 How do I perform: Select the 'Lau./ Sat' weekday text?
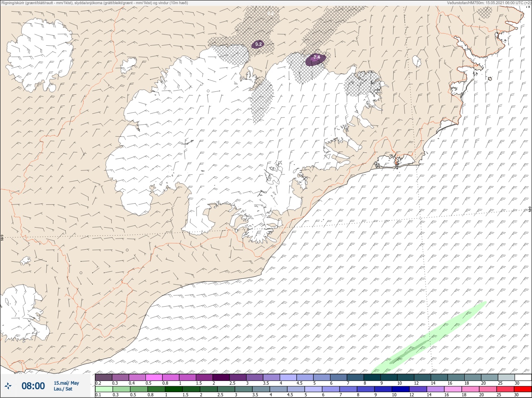63,389
